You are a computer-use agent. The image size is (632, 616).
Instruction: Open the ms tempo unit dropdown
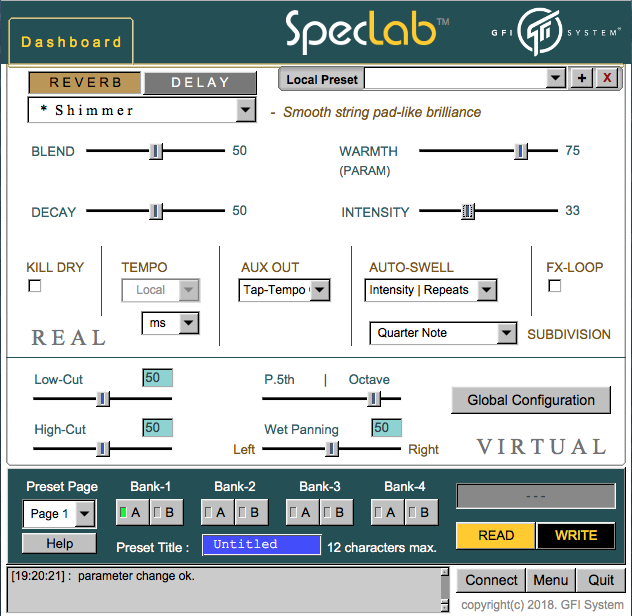point(170,323)
